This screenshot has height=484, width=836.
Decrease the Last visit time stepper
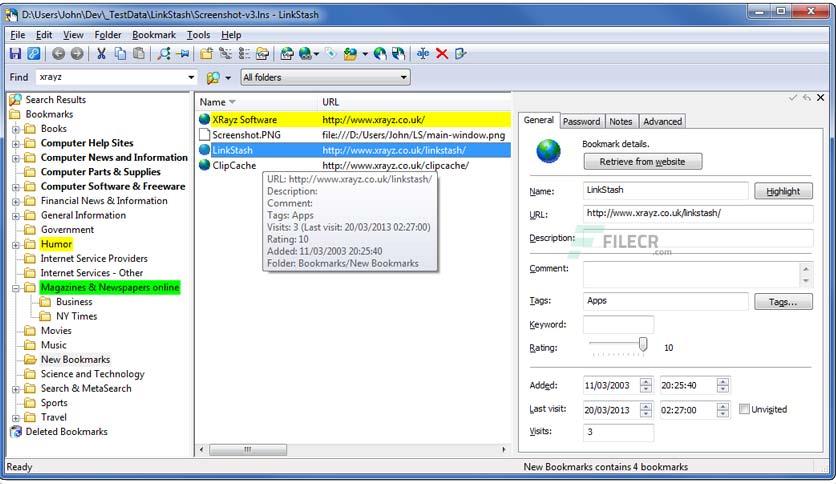click(723, 413)
